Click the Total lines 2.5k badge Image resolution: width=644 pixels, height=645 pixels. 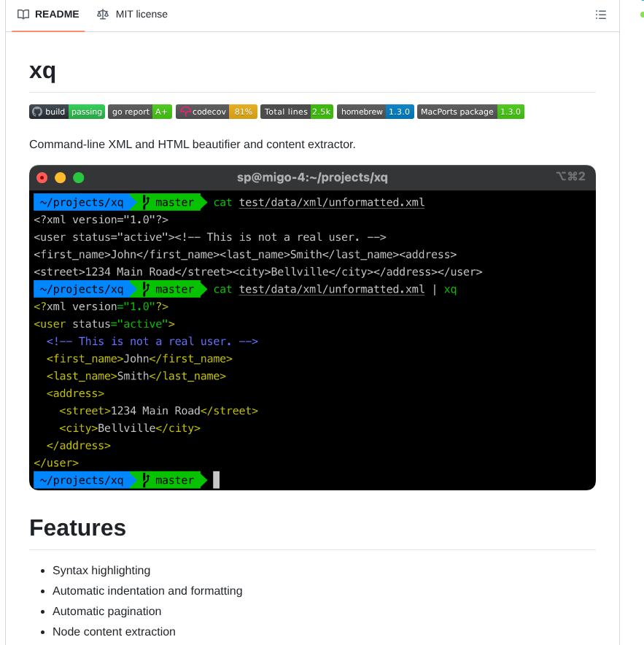pos(296,112)
